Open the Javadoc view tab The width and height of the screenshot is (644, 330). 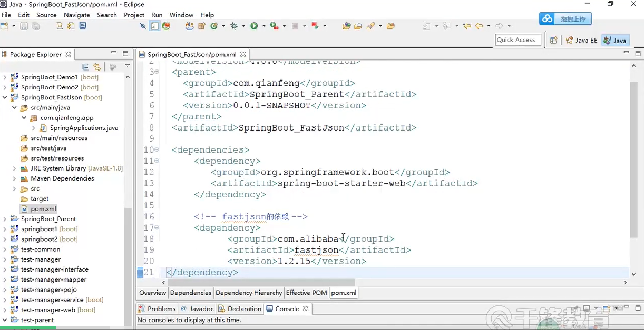point(197,308)
